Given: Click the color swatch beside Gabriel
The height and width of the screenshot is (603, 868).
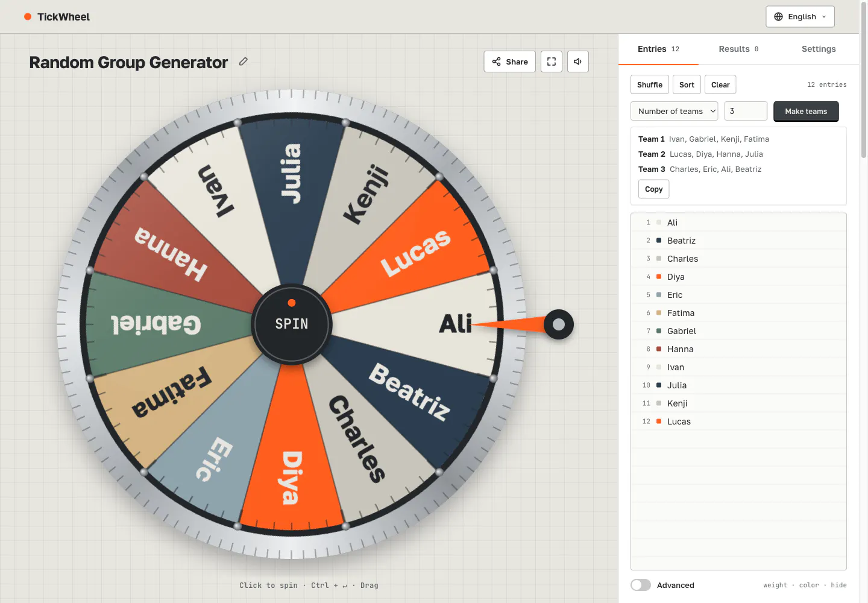Looking at the screenshot, I should [x=659, y=331].
